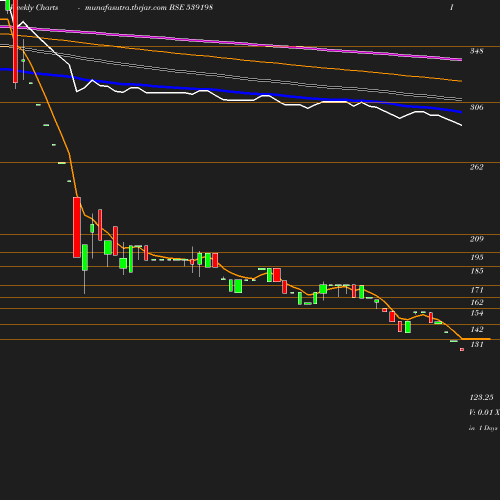Screen dimensions: 500x500
Task: Click the tall red candle at chart's top left
Action: tap(15, 41)
